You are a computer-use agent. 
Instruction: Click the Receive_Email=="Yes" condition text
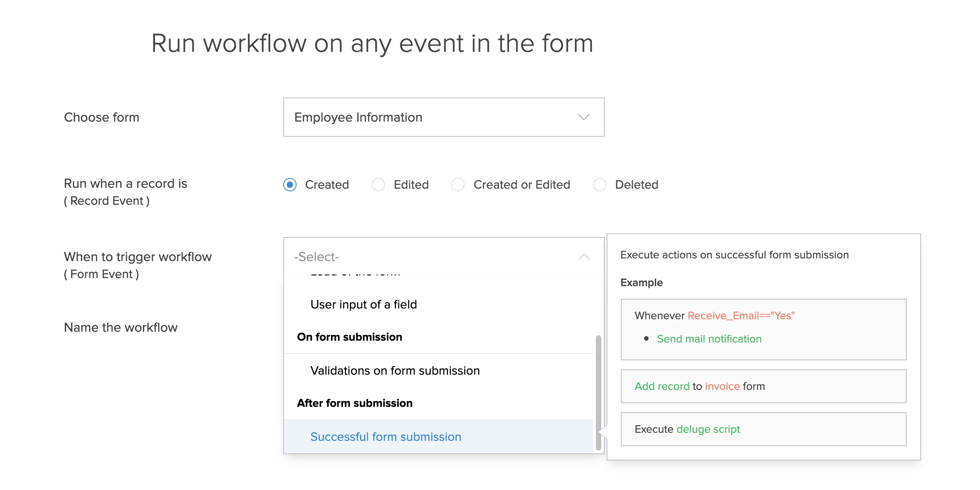tap(741, 316)
